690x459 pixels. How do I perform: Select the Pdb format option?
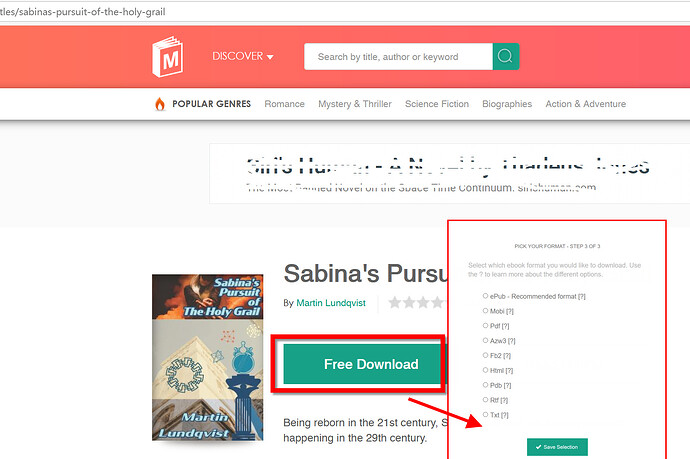coord(485,385)
